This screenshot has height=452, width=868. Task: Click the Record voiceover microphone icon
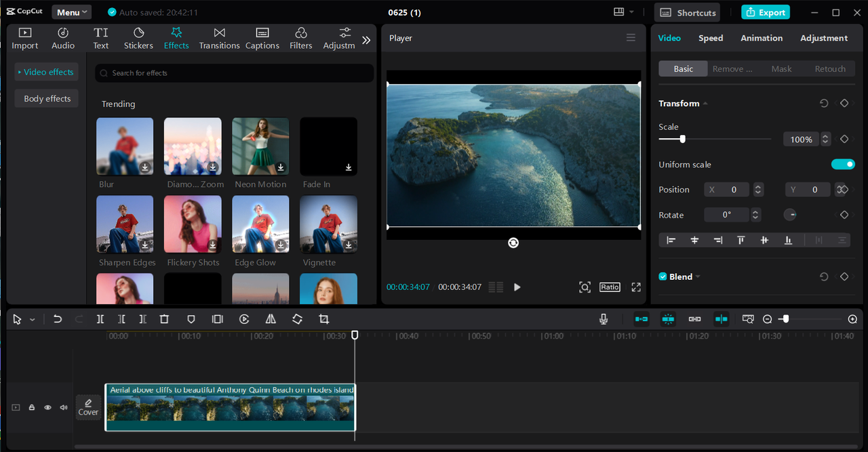[x=604, y=319]
